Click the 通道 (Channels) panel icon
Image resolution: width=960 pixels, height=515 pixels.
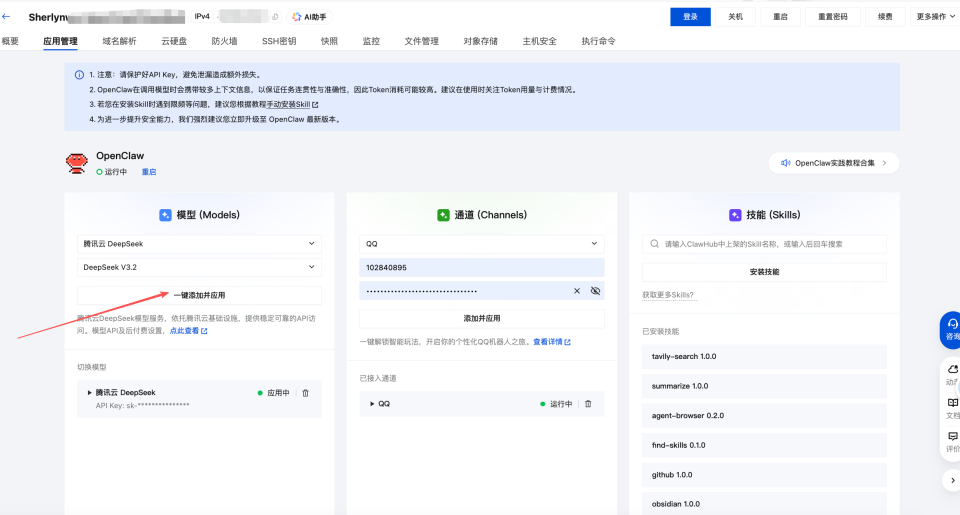click(x=443, y=215)
